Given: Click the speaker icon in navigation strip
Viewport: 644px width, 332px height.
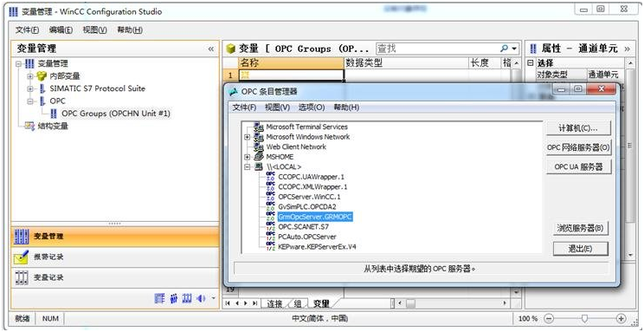Looking at the screenshot, I should coord(201,299).
